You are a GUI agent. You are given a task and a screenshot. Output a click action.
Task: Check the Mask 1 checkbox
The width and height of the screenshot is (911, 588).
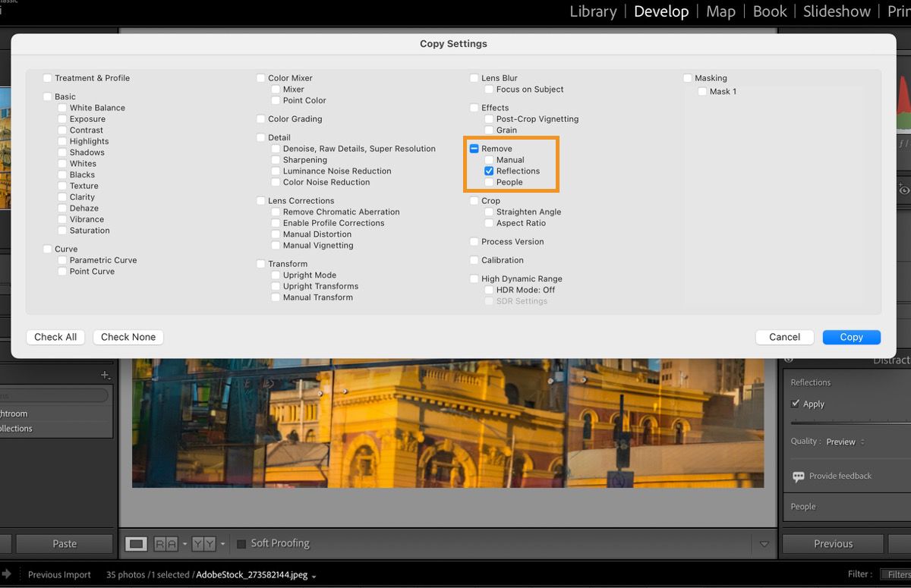[x=702, y=92]
